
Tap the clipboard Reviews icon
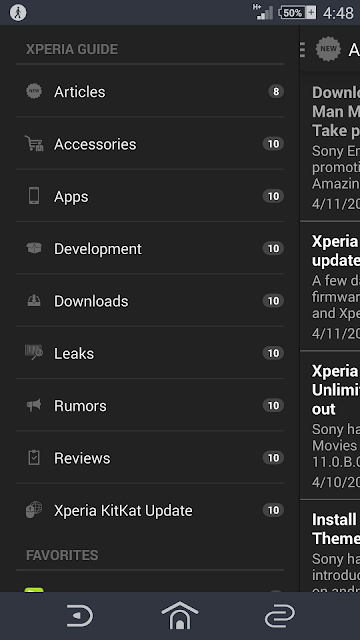[x=34, y=458]
